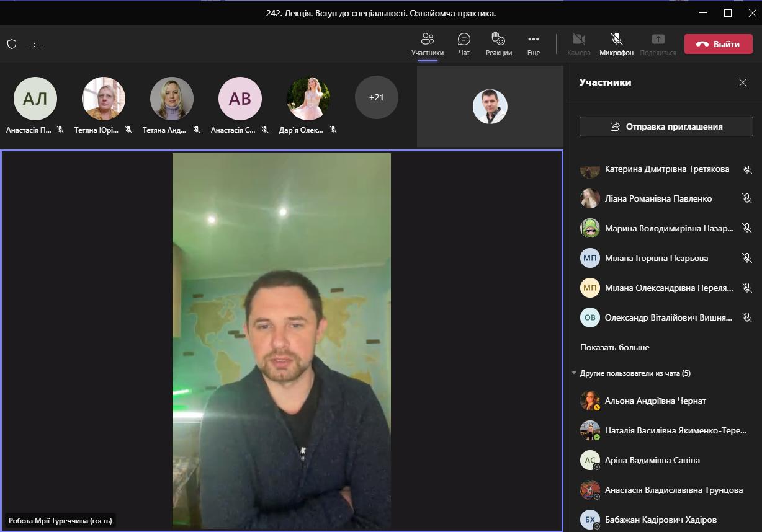762x532 pixels.
Task: Click Дар'я's profile photo thumbnail
Action: tap(308, 98)
